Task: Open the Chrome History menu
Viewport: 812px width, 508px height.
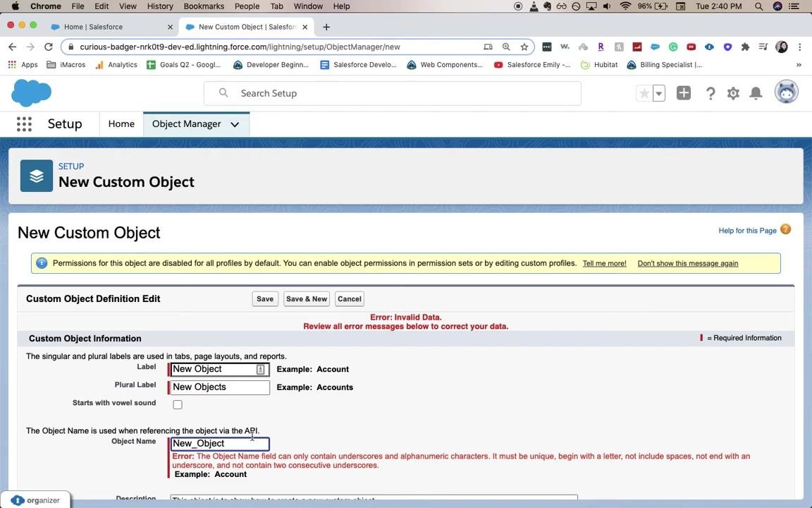Action: (x=160, y=6)
